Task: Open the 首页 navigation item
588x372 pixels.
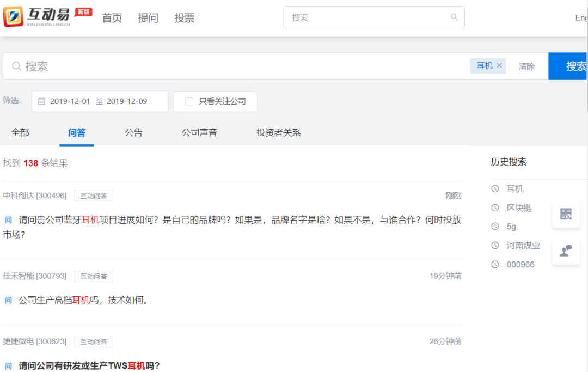Action: (x=112, y=17)
